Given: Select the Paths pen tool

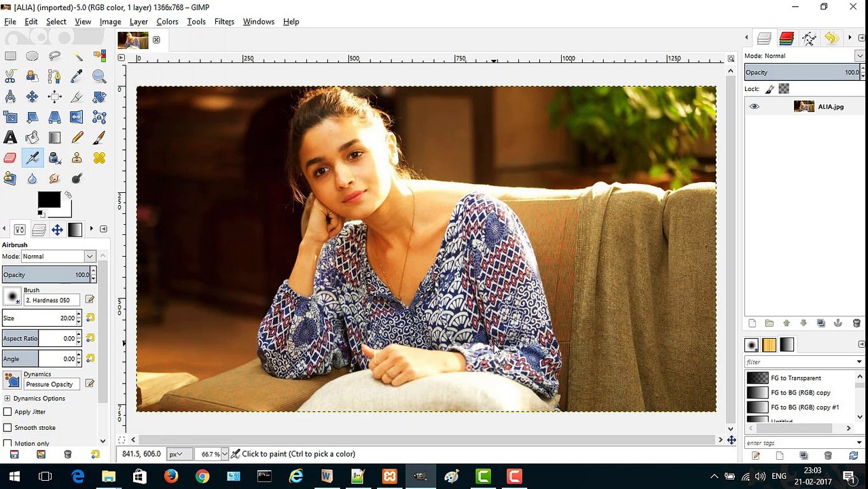Looking at the screenshot, I should 54,77.
